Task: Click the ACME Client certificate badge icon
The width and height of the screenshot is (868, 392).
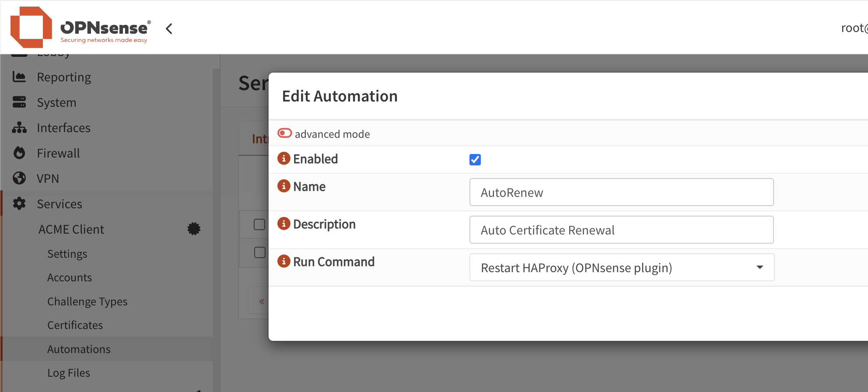Action: tap(194, 229)
